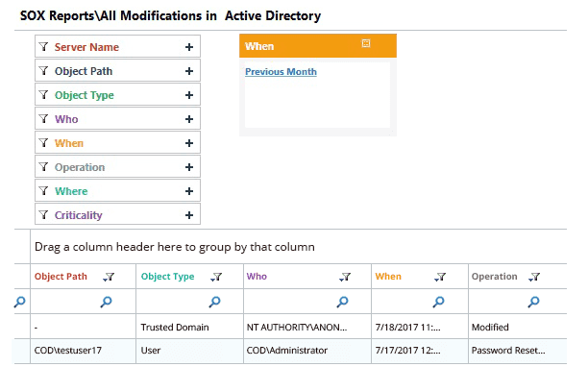
Task: Expand the Server Name filter with plus
Action: (x=189, y=47)
